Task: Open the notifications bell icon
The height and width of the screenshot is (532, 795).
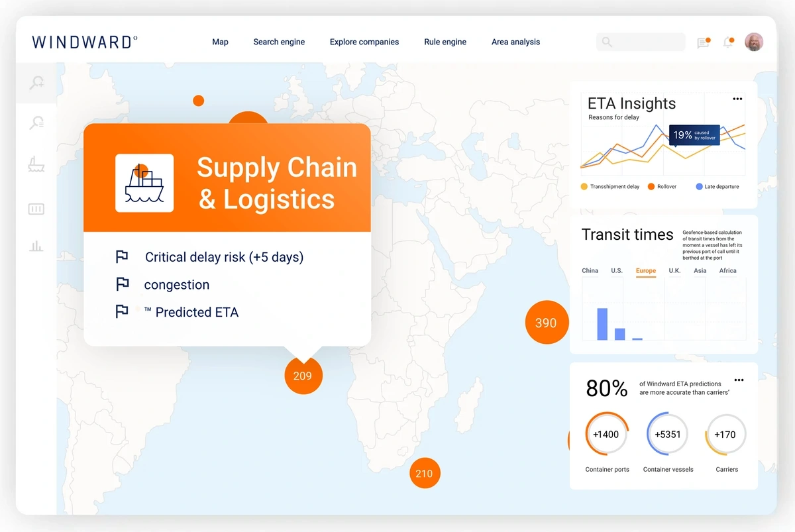Action: pos(728,42)
